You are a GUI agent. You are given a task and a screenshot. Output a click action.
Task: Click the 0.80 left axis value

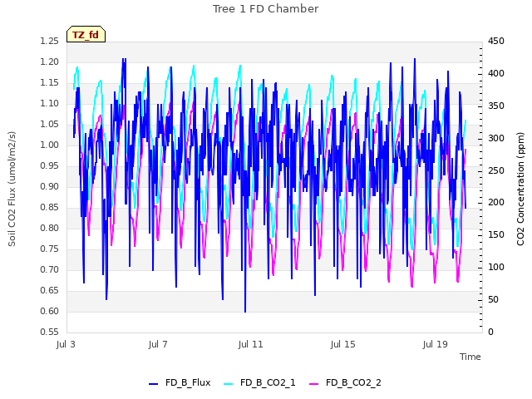(x=50, y=228)
